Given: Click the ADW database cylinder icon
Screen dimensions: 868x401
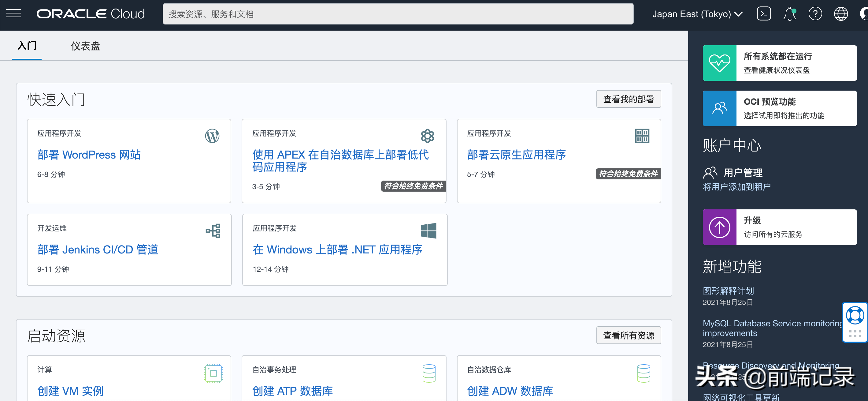Looking at the screenshot, I should pos(644,373).
